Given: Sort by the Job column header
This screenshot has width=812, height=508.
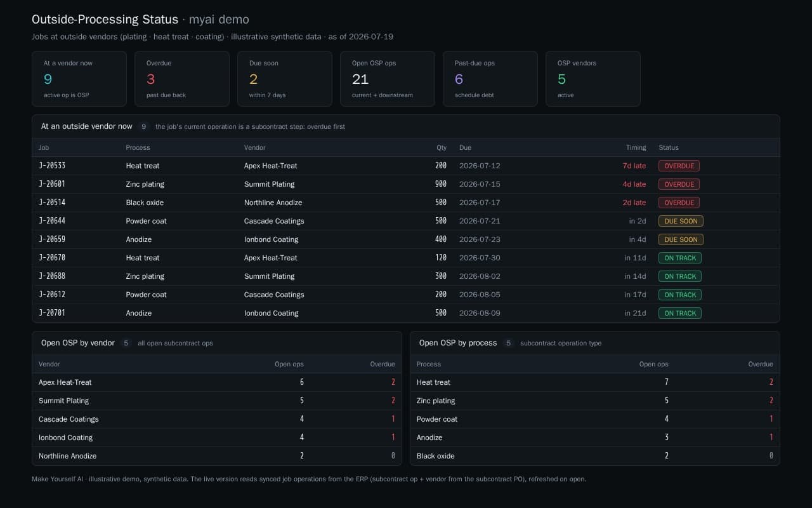Looking at the screenshot, I should click(x=44, y=147).
